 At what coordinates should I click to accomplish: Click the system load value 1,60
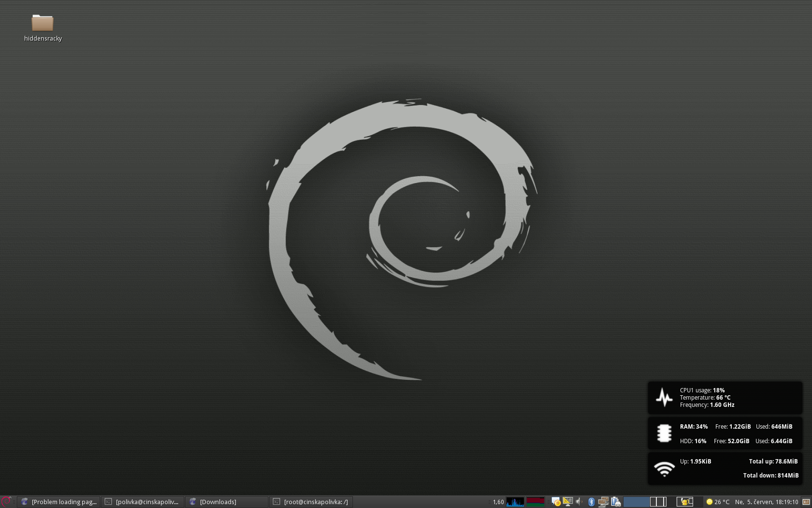(498, 502)
